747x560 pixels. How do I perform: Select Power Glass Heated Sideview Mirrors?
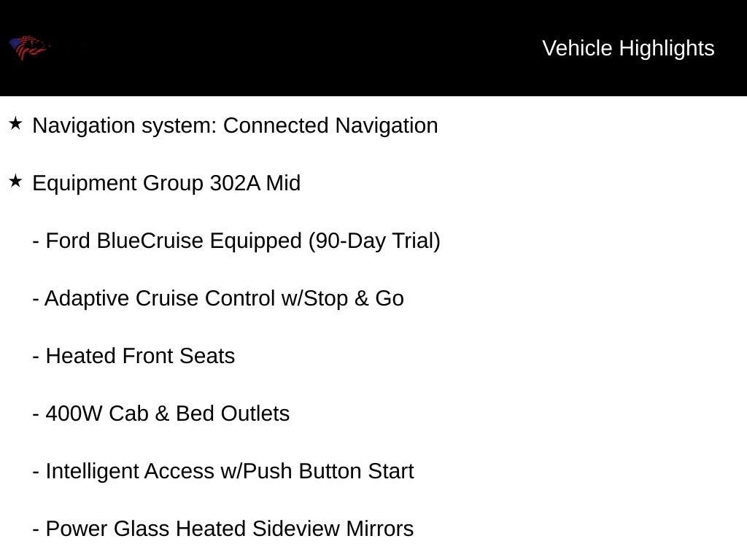click(223, 529)
